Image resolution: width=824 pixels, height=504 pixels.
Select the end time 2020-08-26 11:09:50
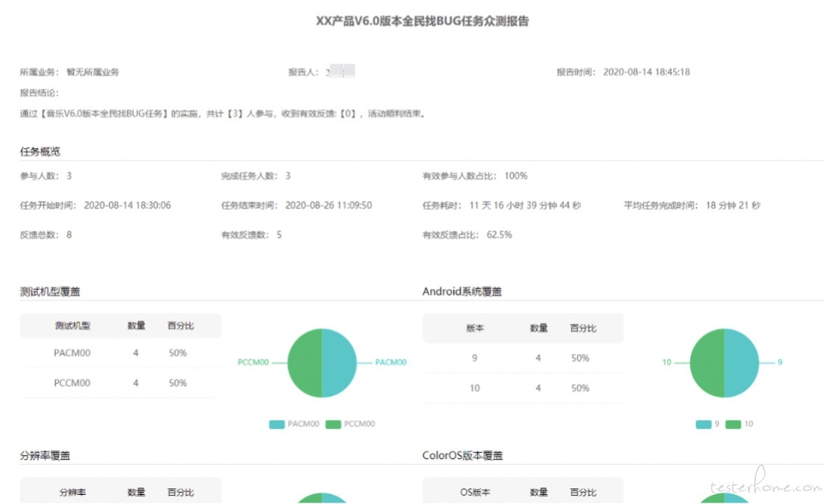coord(329,205)
